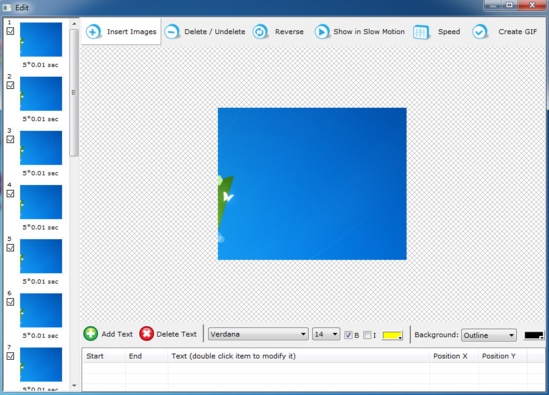Select frame 2 thumbnail

[x=41, y=93]
